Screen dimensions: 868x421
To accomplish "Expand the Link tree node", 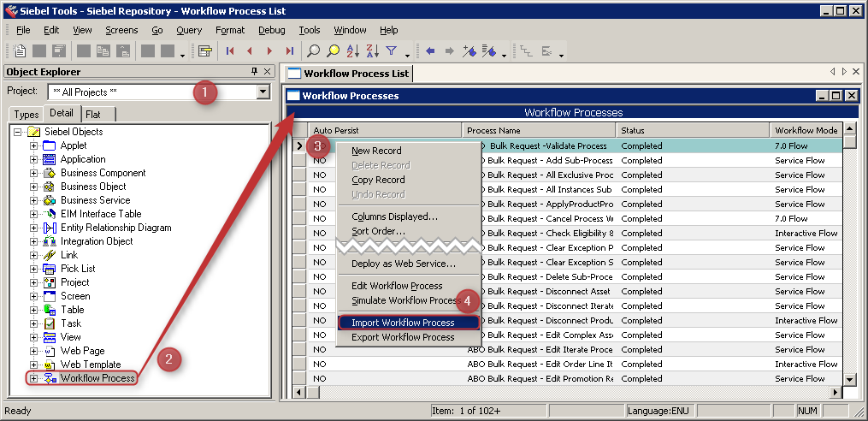I will tap(33, 255).
